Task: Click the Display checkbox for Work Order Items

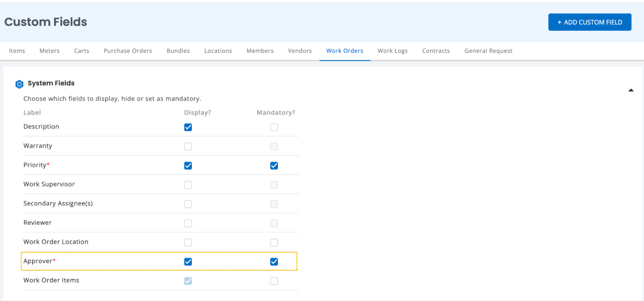Action: [x=188, y=281]
